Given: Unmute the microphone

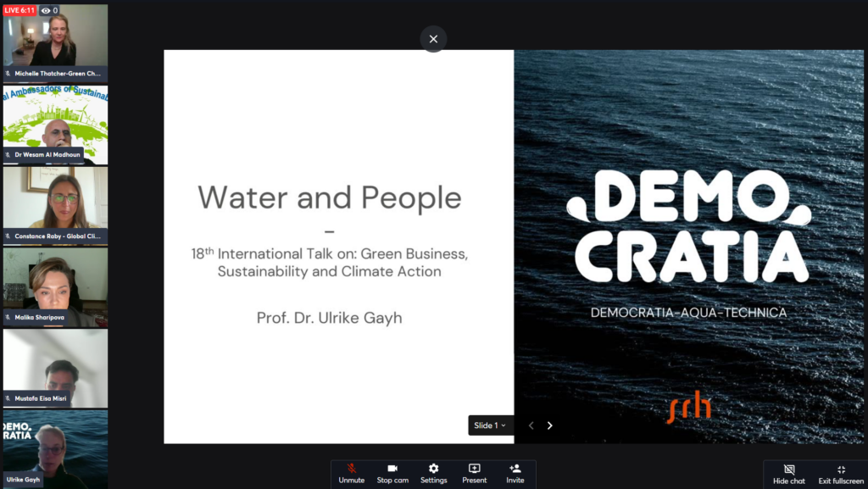Looking at the screenshot, I should [x=352, y=474].
